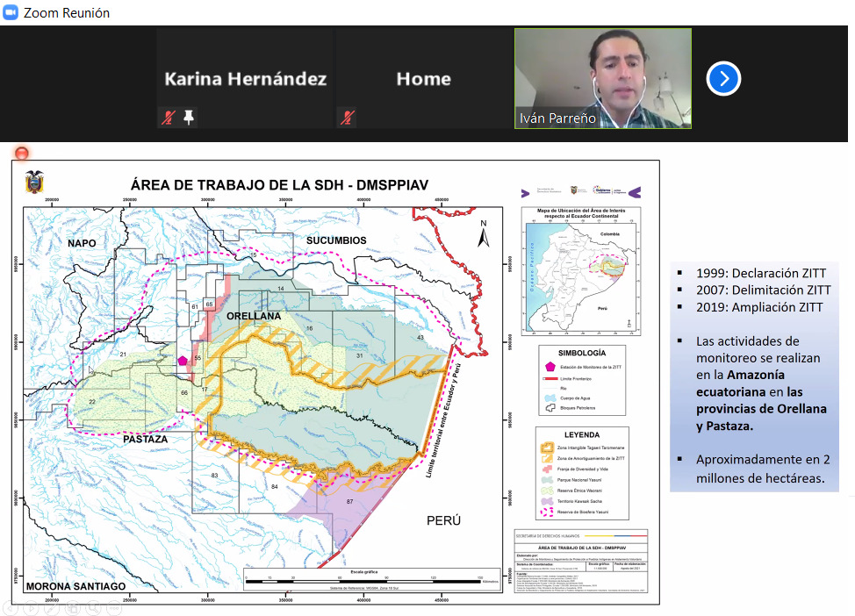Select Iván Parreño's video thumbnail
The width and height of the screenshot is (855, 616).
click(x=602, y=79)
